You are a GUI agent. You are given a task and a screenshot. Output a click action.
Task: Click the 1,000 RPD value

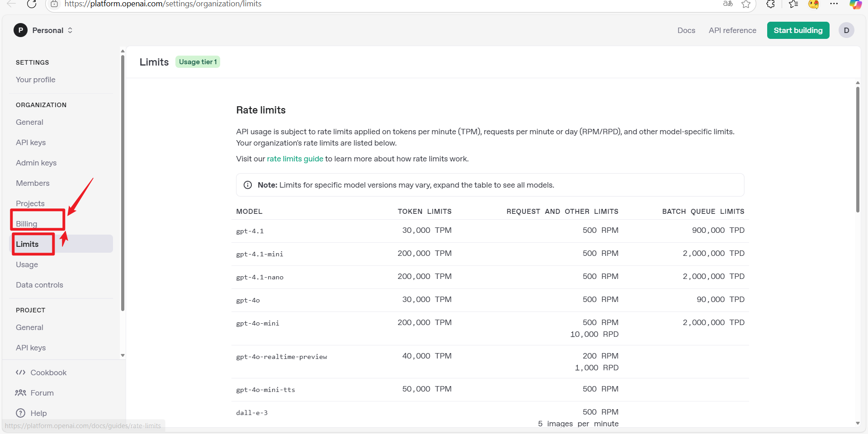coord(596,368)
